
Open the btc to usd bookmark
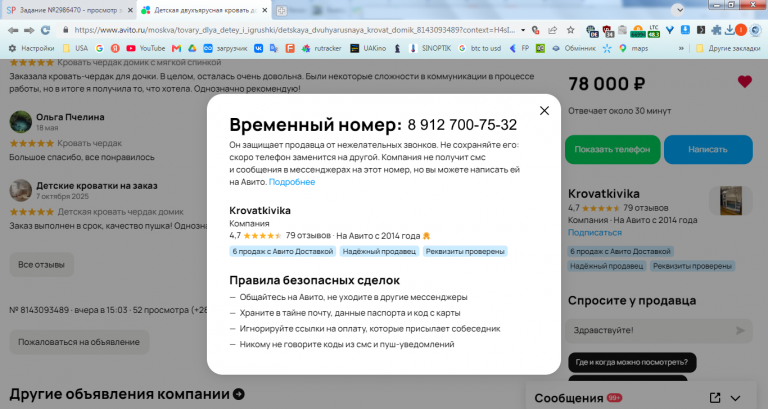point(480,48)
